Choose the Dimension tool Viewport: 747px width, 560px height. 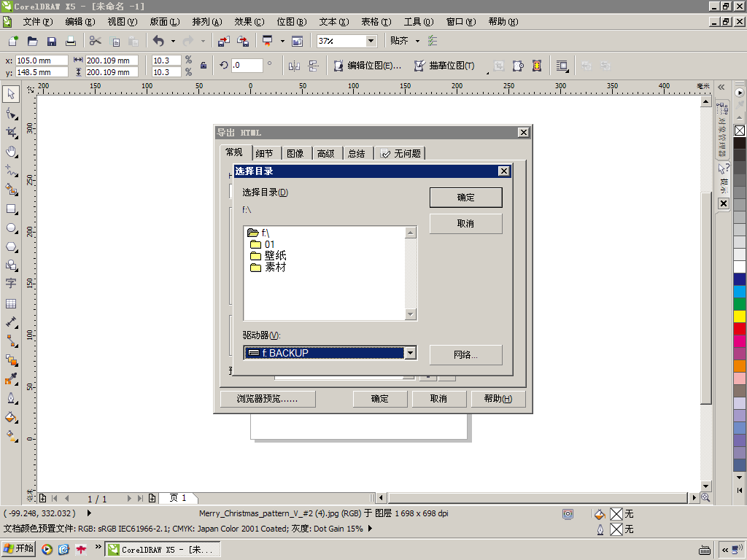11,322
